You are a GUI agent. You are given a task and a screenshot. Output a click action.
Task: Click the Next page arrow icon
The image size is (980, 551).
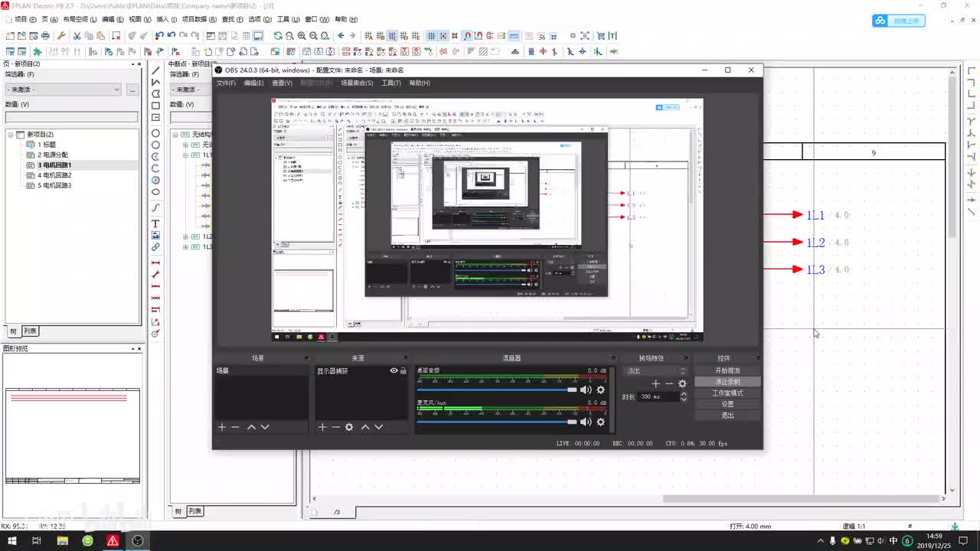[352, 36]
